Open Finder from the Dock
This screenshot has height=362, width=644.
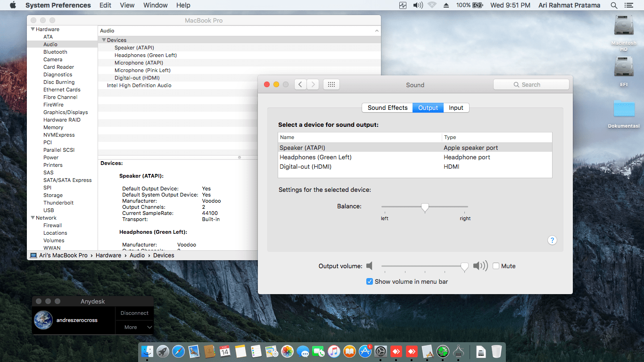point(148,351)
